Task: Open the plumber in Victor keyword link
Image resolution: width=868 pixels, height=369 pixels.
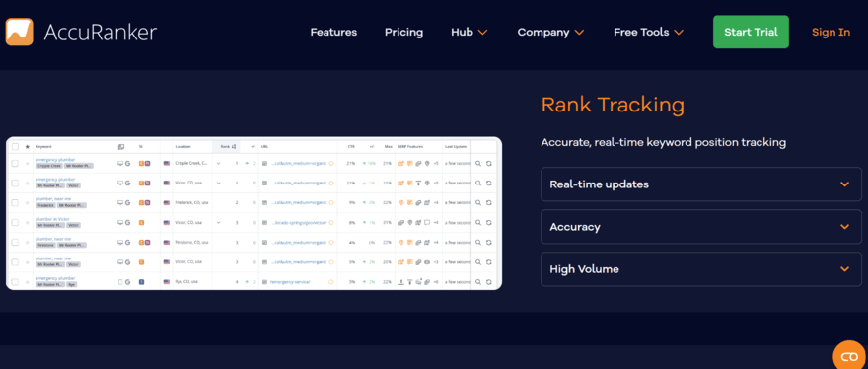Action: [51, 219]
